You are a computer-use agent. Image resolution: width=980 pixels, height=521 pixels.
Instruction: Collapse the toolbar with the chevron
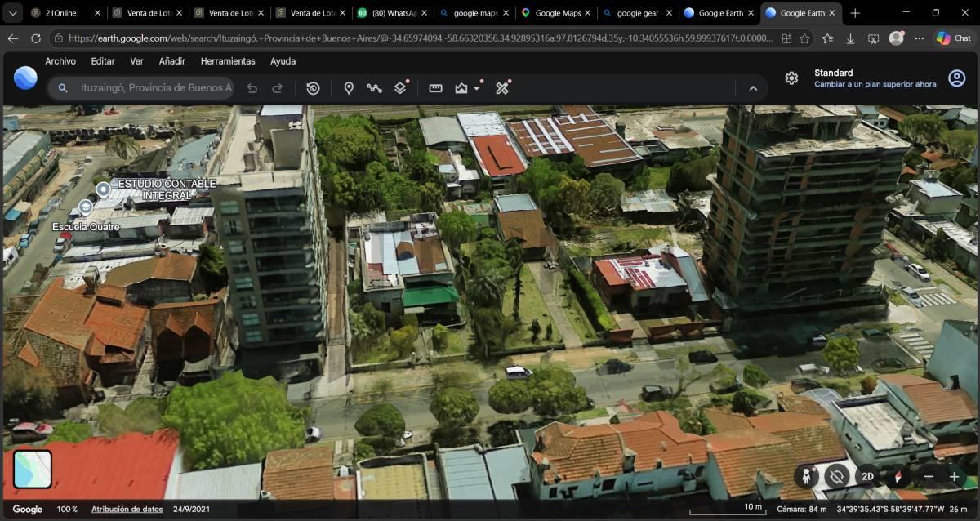[753, 88]
